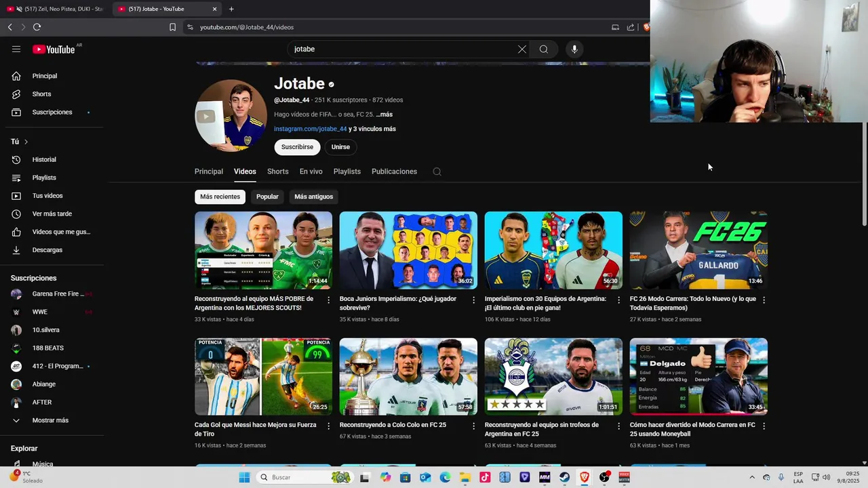
Task: Open options menu for FC 26 Modo Carrera video
Action: click(764, 300)
